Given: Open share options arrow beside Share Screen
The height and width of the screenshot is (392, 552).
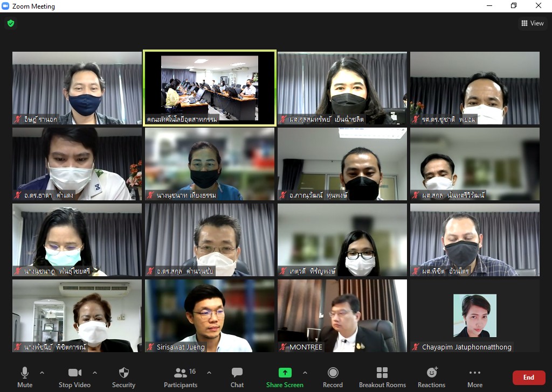Looking at the screenshot, I should click(305, 373).
